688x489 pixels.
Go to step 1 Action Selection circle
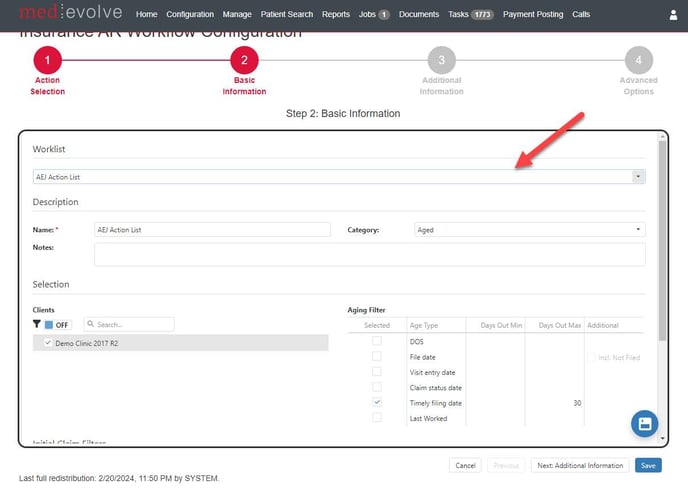(47, 62)
